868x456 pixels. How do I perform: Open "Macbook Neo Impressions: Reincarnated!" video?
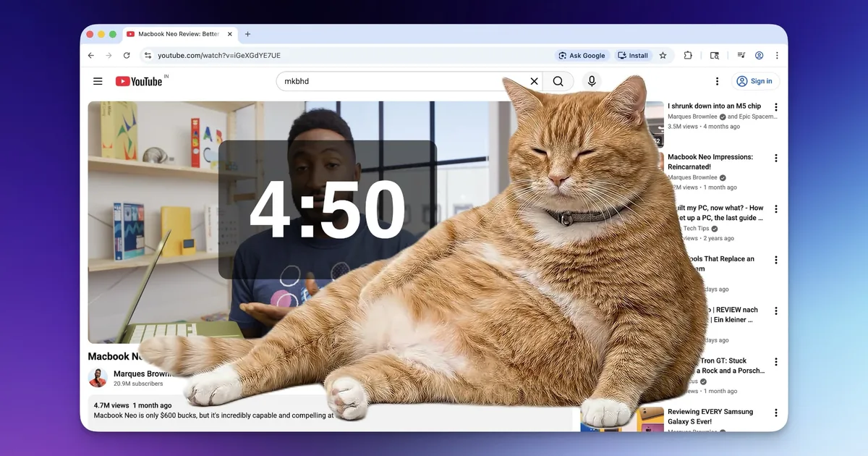tap(710, 161)
